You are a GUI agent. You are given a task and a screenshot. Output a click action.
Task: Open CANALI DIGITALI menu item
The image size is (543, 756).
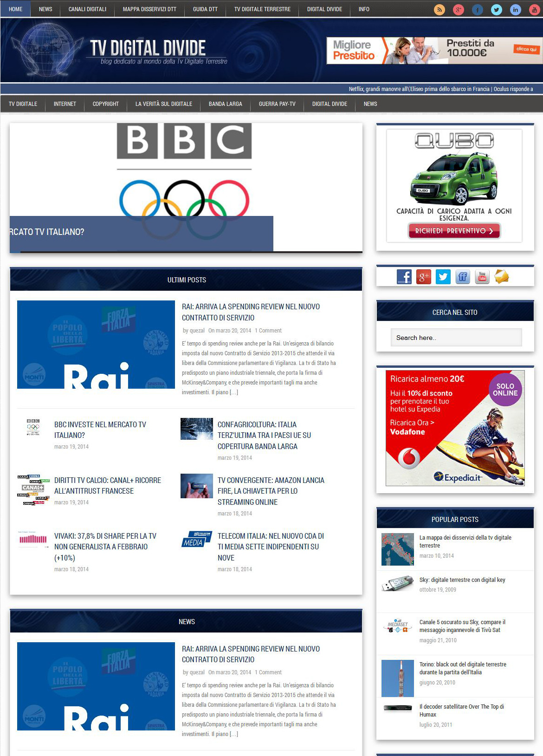(x=87, y=9)
